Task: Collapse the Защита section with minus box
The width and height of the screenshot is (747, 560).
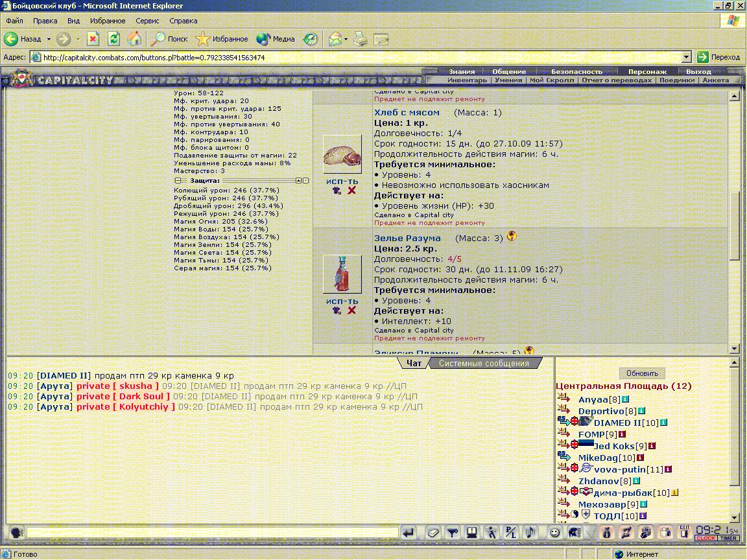Action: click(x=178, y=180)
